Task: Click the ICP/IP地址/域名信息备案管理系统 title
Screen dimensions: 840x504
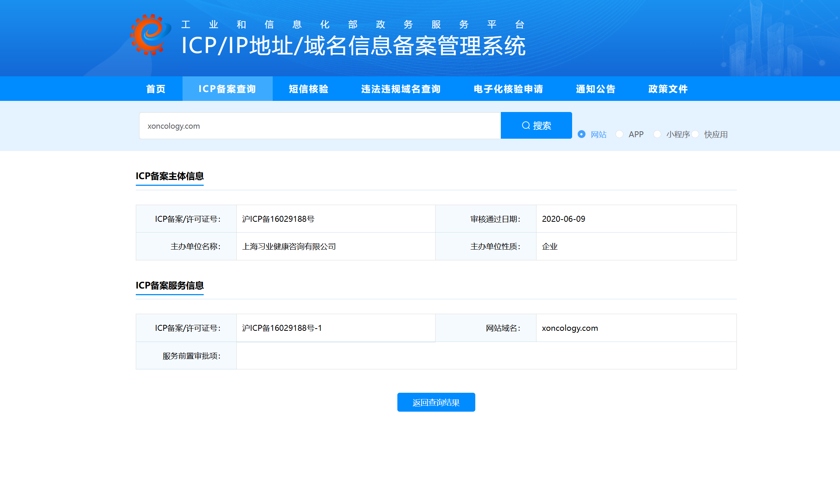Action: pyautogui.click(x=353, y=46)
